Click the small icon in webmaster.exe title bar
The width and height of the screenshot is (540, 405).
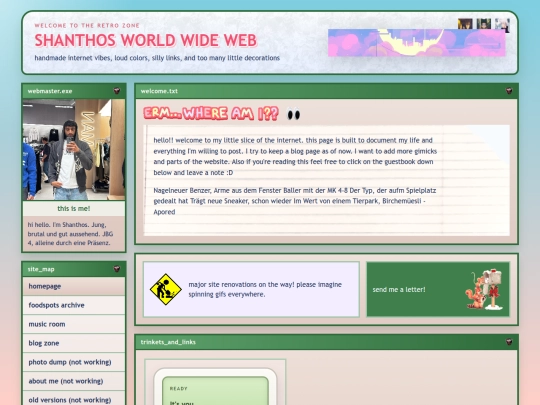tap(117, 91)
